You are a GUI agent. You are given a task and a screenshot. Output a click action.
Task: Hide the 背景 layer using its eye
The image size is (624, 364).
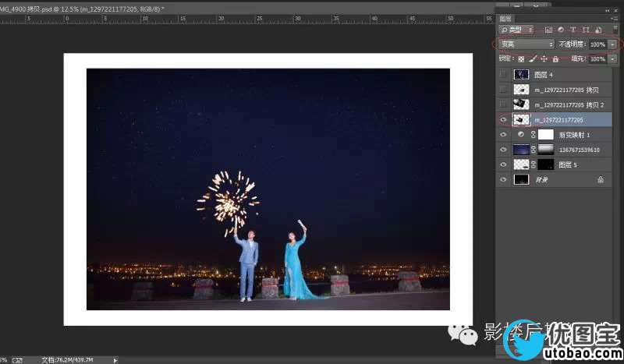point(503,179)
